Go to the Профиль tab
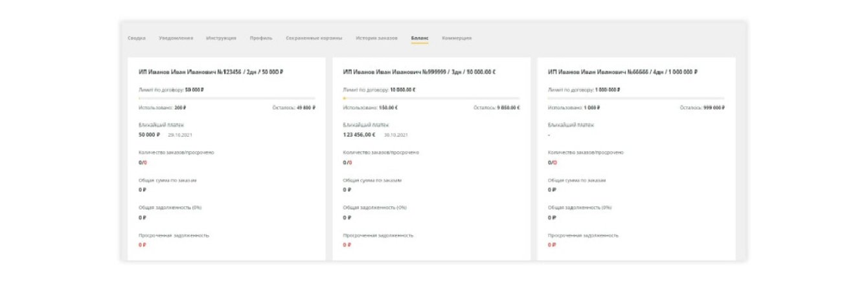868x284 pixels. 261,38
